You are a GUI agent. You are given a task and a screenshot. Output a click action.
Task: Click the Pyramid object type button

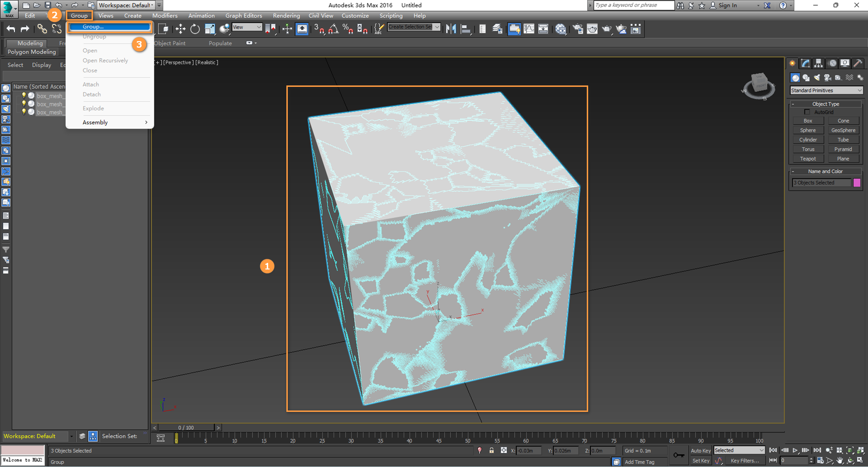coord(843,149)
